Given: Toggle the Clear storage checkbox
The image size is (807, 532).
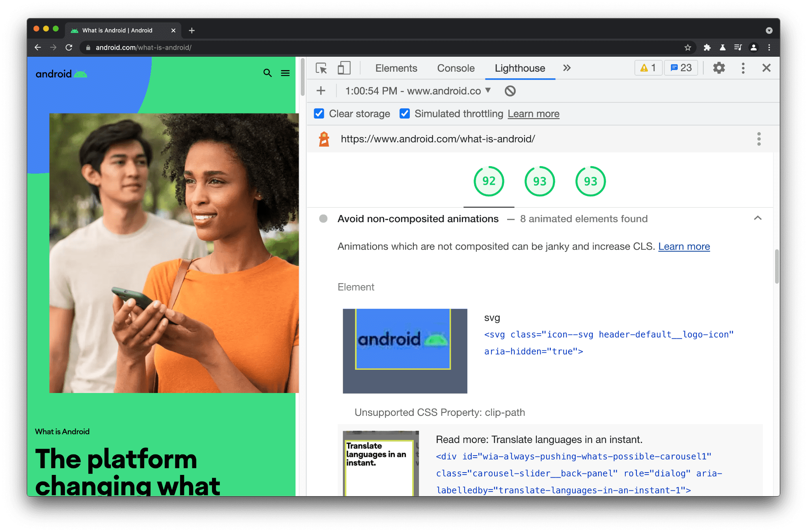Looking at the screenshot, I should [320, 113].
